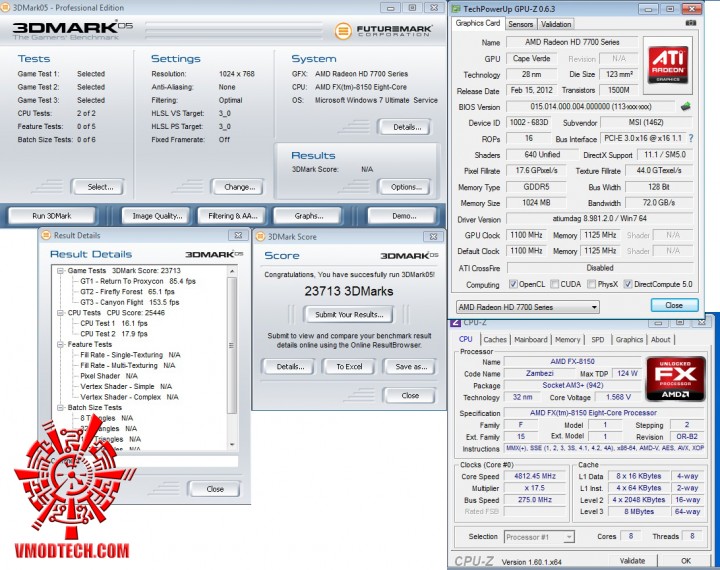Open the Mainboard tab in CPU-Z
This screenshot has width=720, height=570.
[x=530, y=339]
